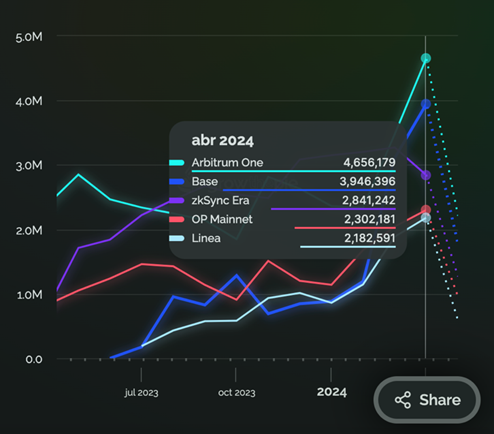This screenshot has height=434, width=494.
Task: Click the 'OP Mainnet' tooltip label
Action: [x=222, y=219]
